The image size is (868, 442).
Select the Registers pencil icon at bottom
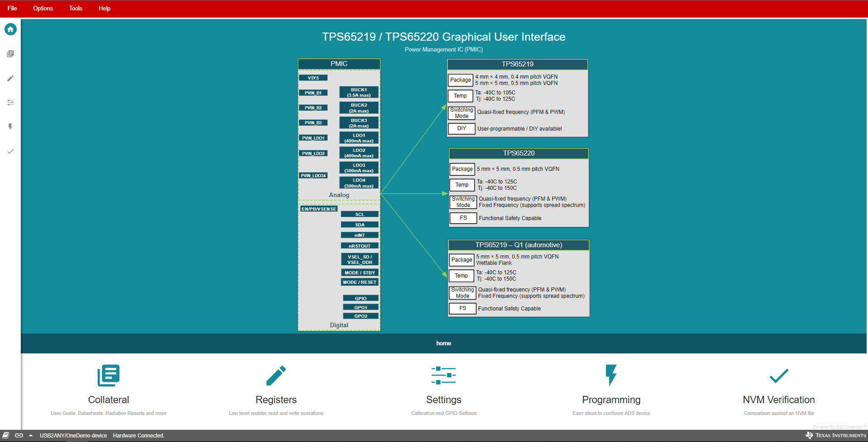(x=276, y=375)
